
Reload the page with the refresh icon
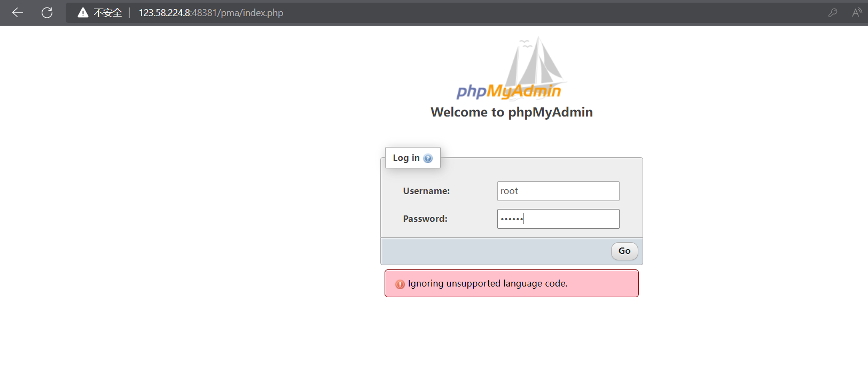pyautogui.click(x=47, y=13)
